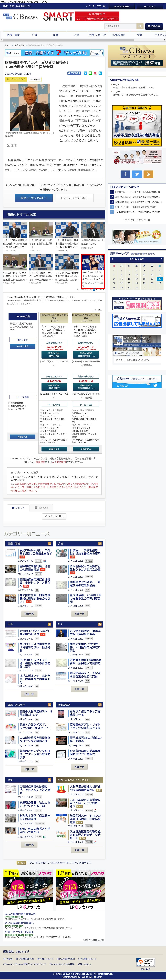Click the first ranked article in アクセスランキング
The height and width of the screenshot is (980, 166).
[137, 192]
